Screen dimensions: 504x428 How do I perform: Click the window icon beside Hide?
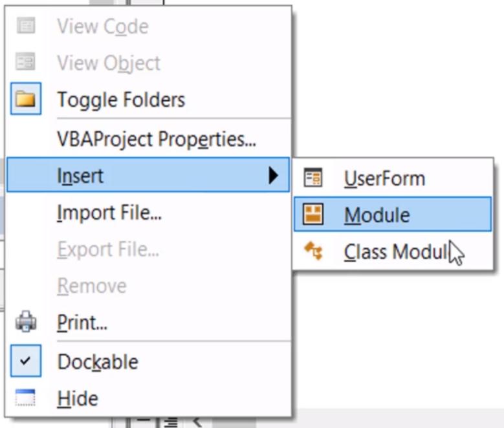click(x=26, y=398)
